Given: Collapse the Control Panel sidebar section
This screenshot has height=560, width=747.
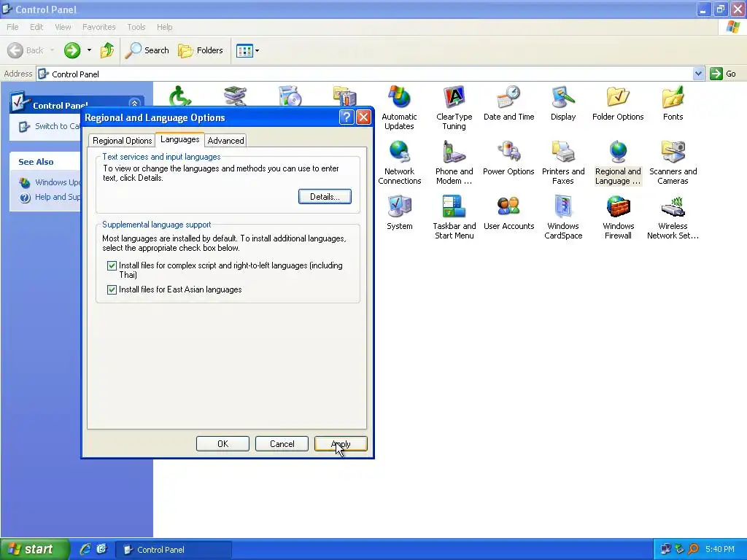Looking at the screenshot, I should (x=134, y=104).
